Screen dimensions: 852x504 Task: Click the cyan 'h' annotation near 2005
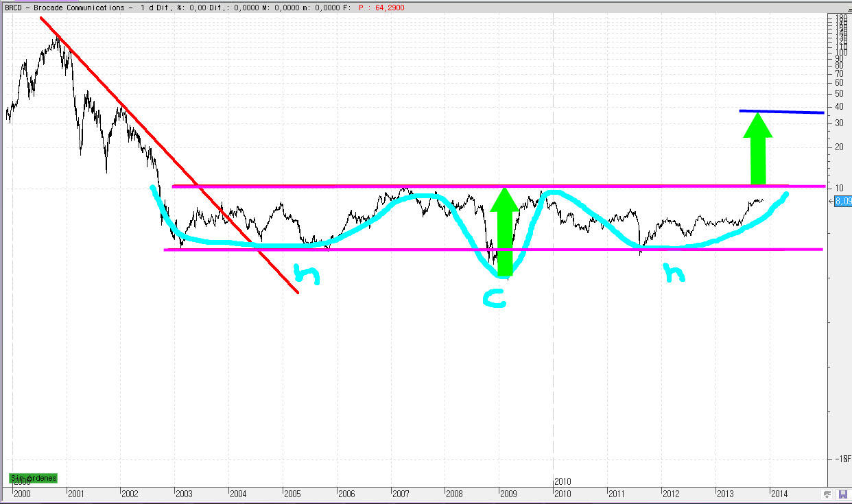[307, 274]
